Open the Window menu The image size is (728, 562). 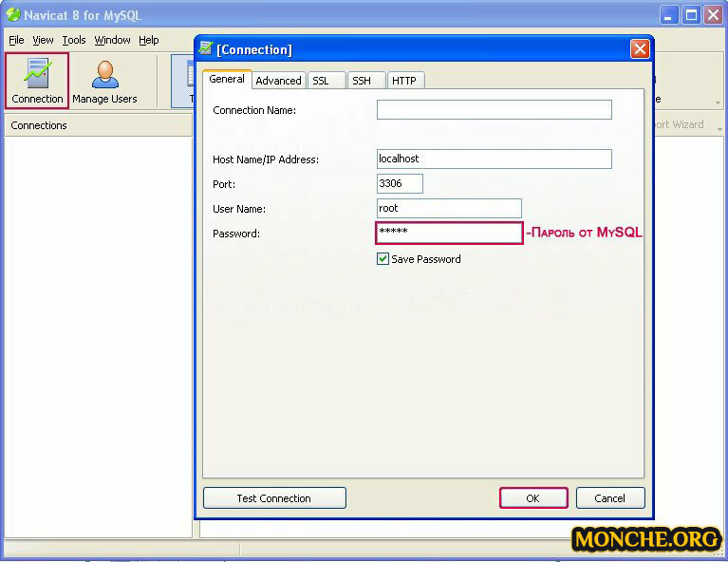click(x=112, y=40)
